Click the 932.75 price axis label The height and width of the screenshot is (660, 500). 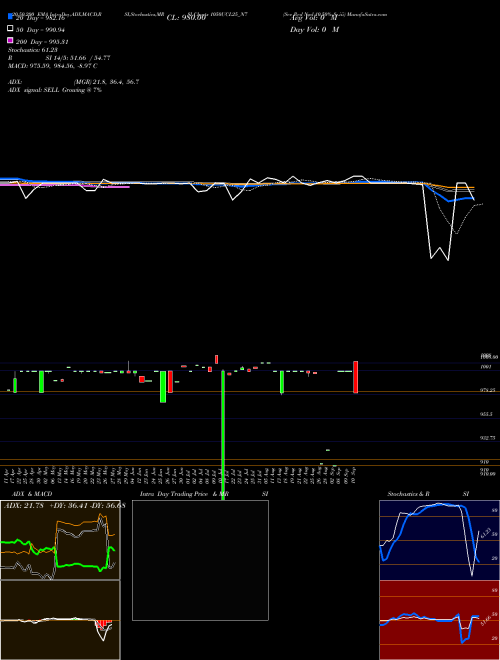point(487,438)
